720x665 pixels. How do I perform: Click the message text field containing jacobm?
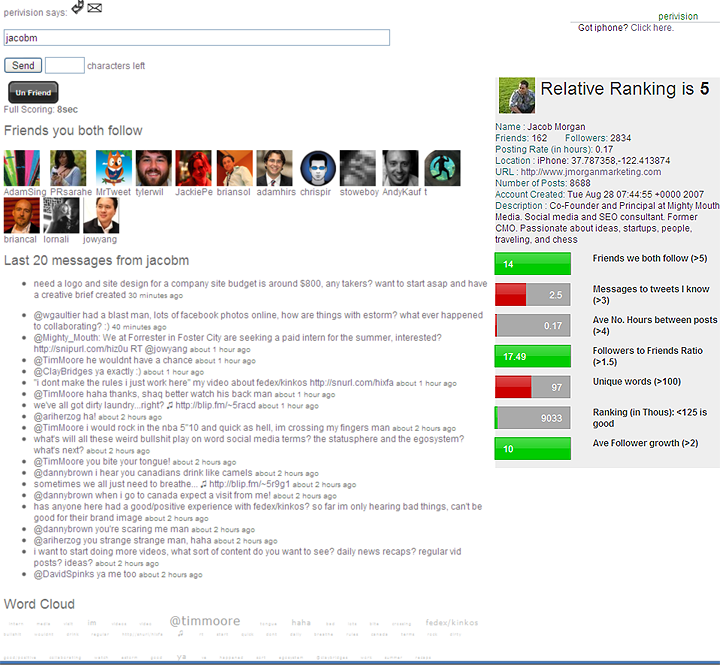[x=197, y=38]
